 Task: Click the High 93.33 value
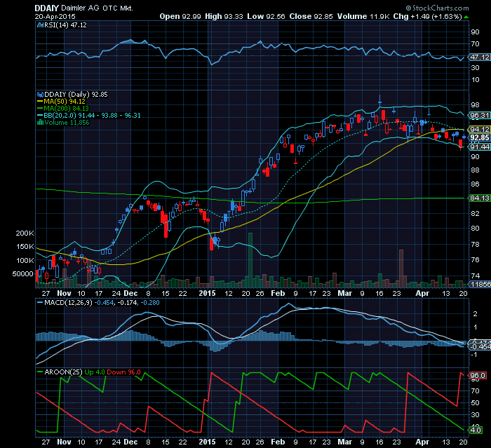coord(224,17)
